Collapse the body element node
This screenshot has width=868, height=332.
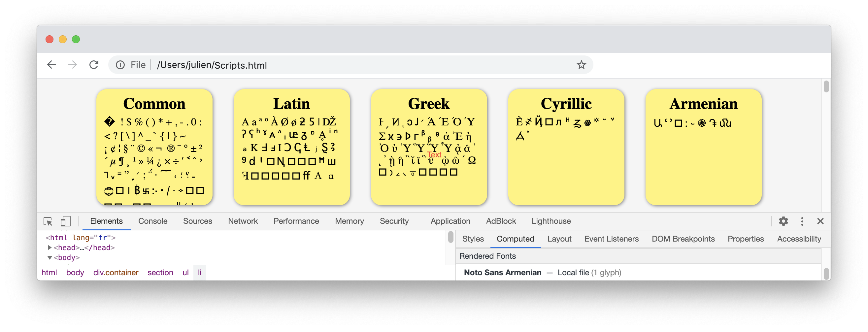point(50,258)
